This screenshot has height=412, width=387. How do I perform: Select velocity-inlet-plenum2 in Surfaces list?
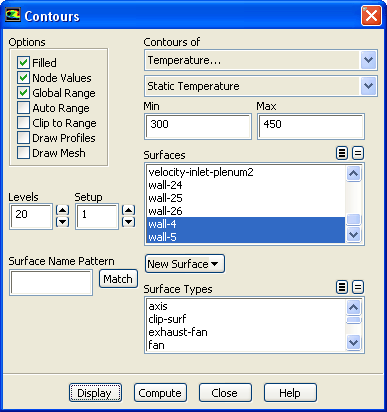tap(246, 172)
